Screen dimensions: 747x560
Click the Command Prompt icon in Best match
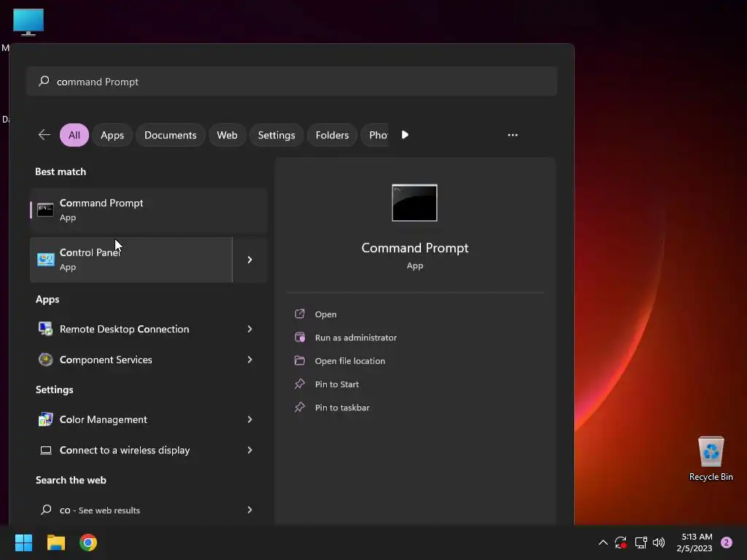click(x=45, y=210)
